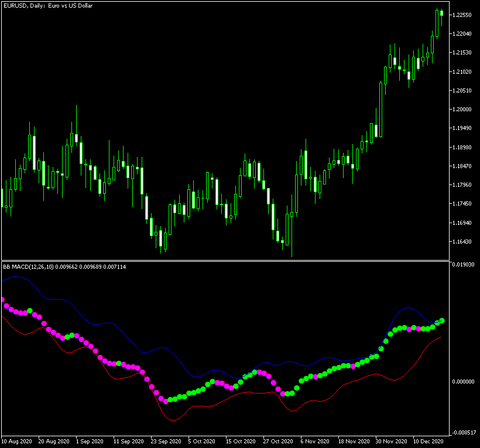This screenshot has width=480, height=448.
Task: Select the 30 Nov 2020 date on the time axis
Action: 390,441
